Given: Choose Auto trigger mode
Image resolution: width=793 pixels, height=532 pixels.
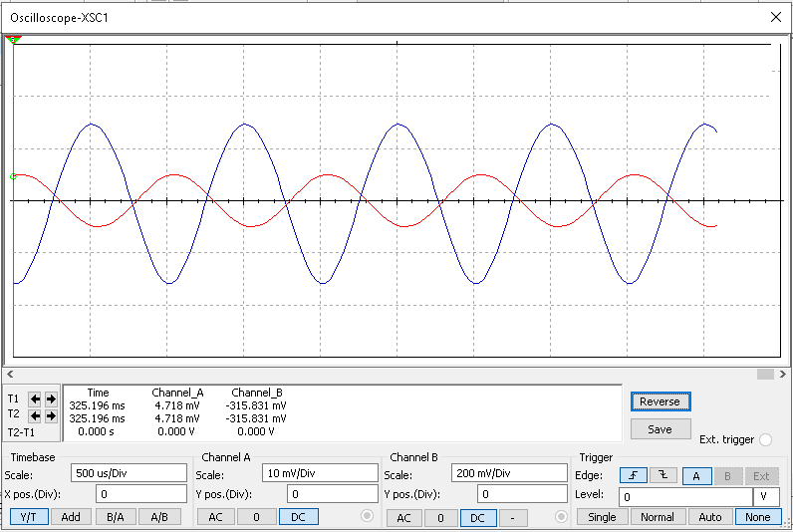Looking at the screenshot, I should click(709, 517).
